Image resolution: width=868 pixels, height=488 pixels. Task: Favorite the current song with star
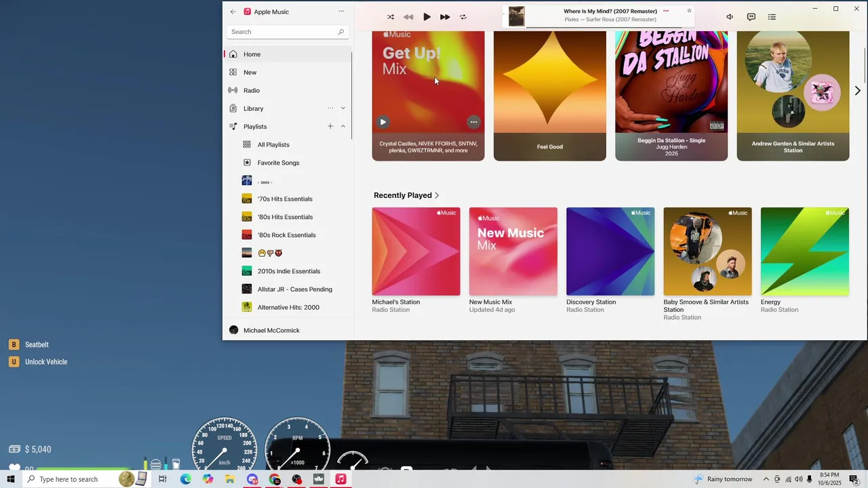coord(689,11)
